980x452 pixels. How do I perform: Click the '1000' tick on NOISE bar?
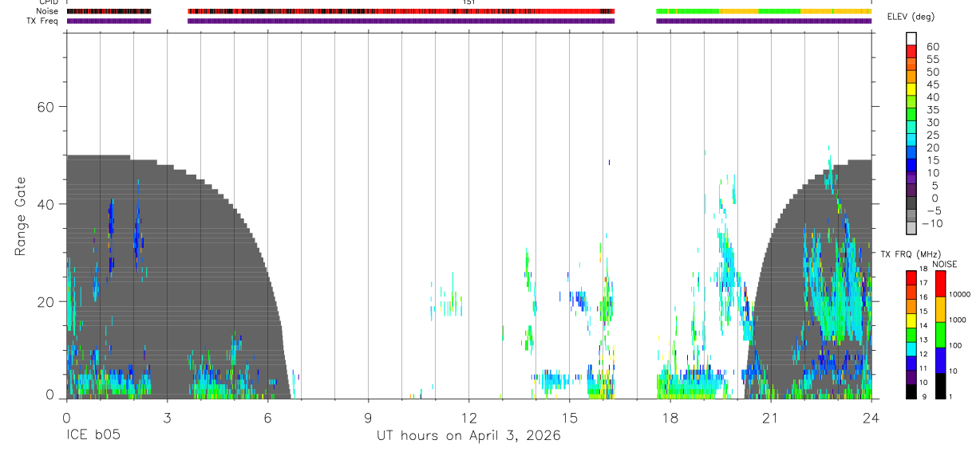click(958, 320)
